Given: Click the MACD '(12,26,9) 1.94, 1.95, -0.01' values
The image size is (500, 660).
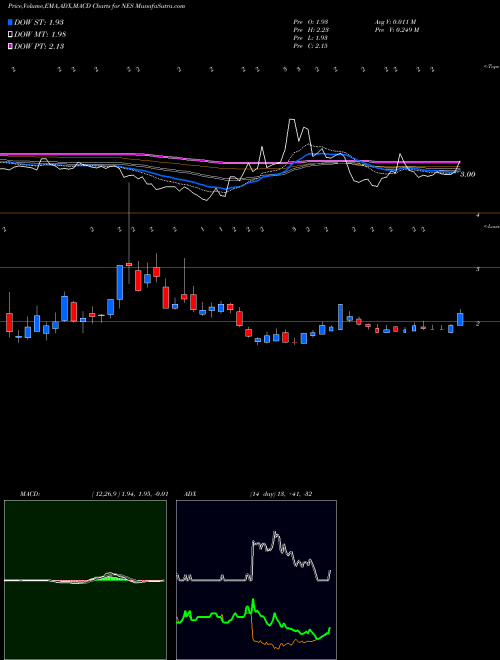Looking at the screenshot, I should (x=130, y=494).
